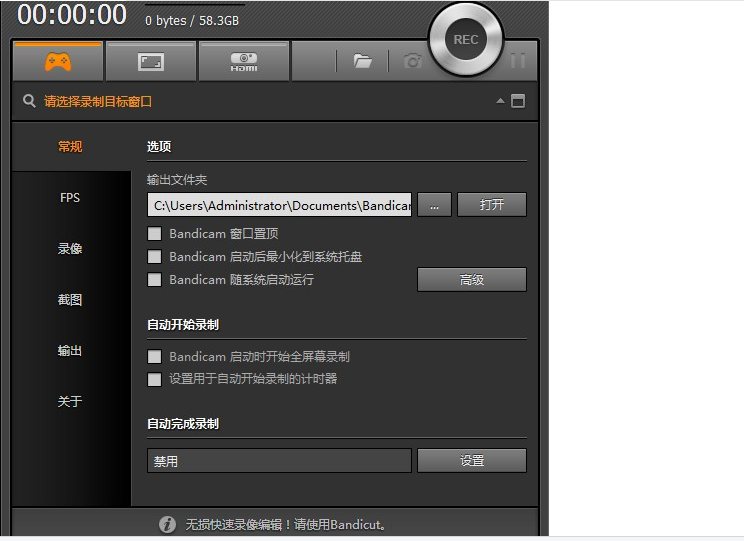Screen dimensions: 744x541
Task: Click the 打开 button
Action: point(492,205)
